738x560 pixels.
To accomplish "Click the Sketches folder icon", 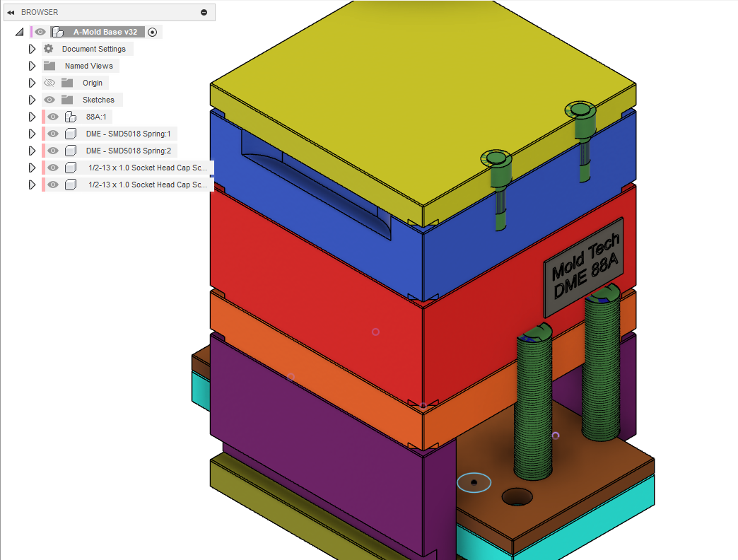I will [x=67, y=100].
